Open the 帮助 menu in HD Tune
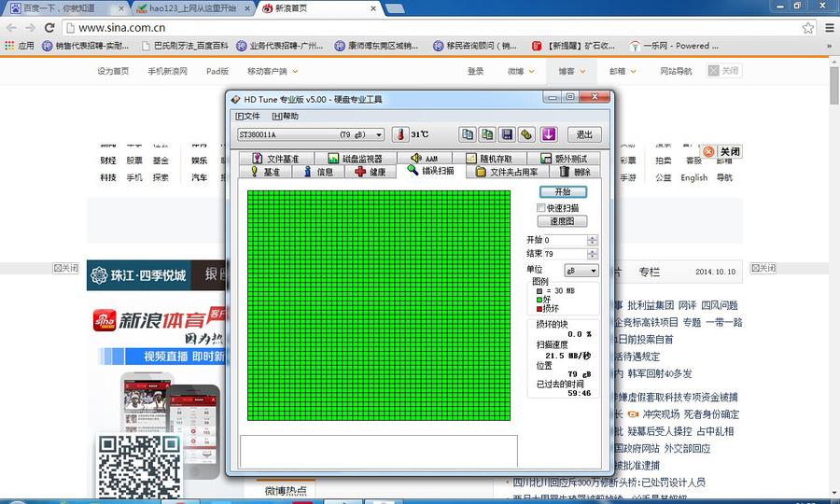The width and height of the screenshot is (840, 504). [285, 117]
